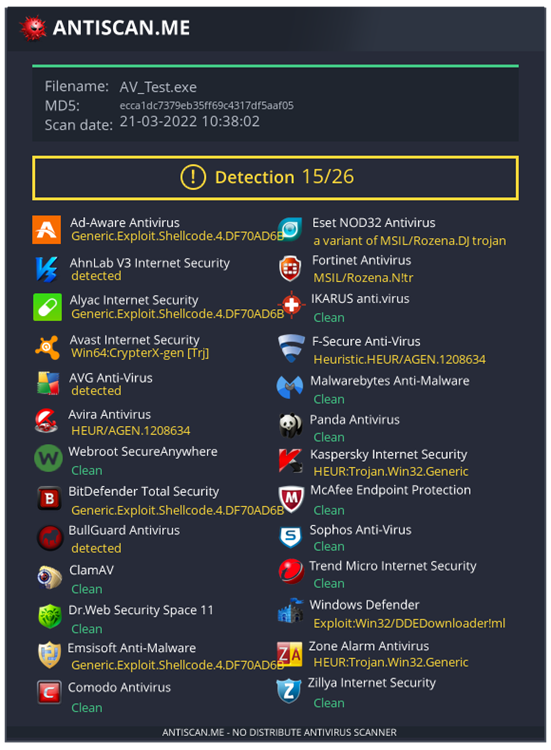The image size is (551, 750).
Task: Click Malwarebytes Clean status
Action: click(329, 399)
